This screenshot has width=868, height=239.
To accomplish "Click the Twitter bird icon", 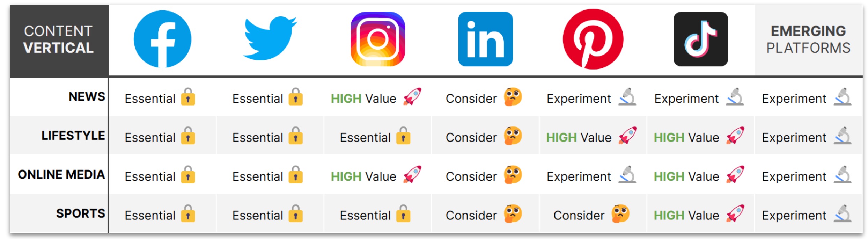I will pyautogui.click(x=270, y=38).
